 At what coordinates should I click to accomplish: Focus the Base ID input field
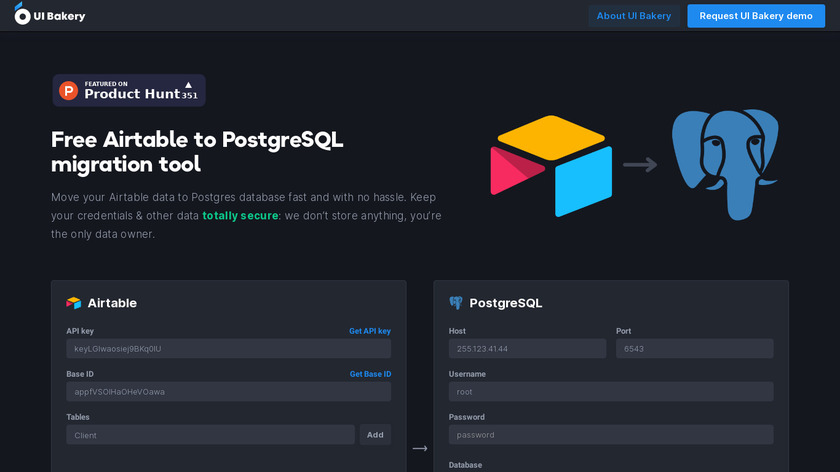pos(229,392)
